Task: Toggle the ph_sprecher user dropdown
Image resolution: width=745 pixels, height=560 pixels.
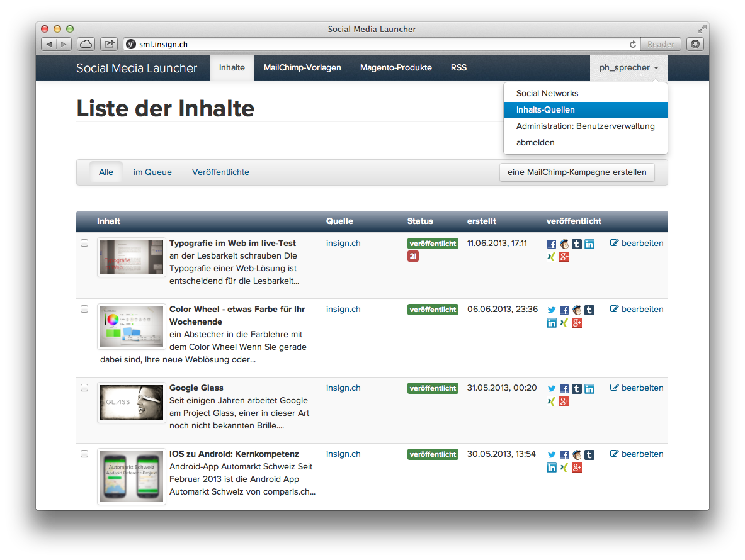Action: click(628, 68)
